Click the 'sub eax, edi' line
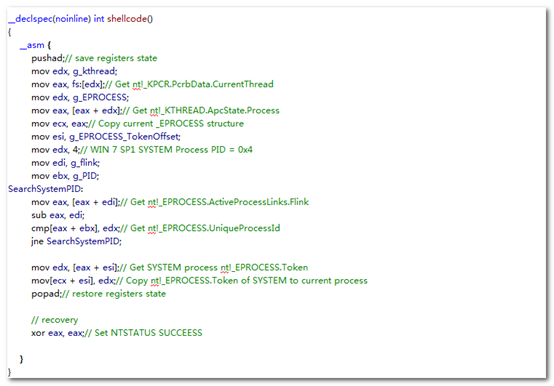This screenshot has width=554, height=386. (58, 215)
